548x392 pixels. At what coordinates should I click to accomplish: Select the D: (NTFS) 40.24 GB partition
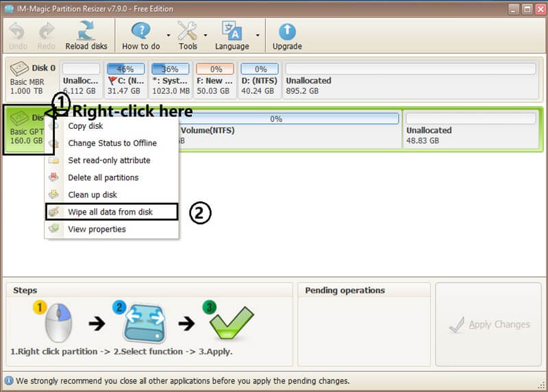click(260, 79)
